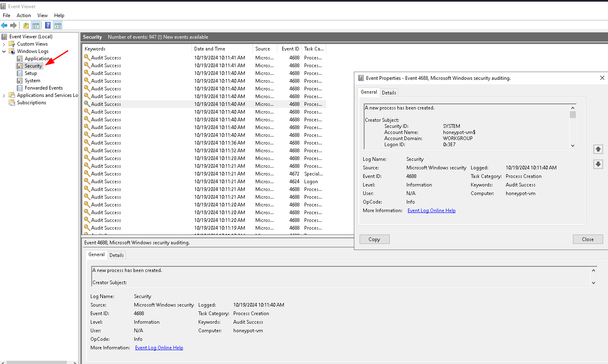This screenshot has height=364, width=608.
Task: Select the Logon task category cell
Action: (x=311, y=182)
